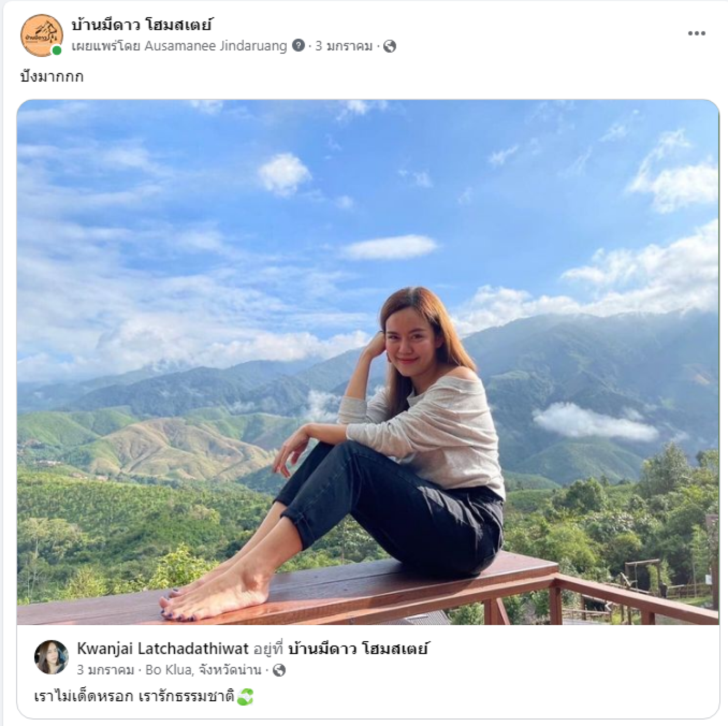The width and height of the screenshot is (728, 726).
Task: Open the three-dot post options menu
Action: point(697,33)
